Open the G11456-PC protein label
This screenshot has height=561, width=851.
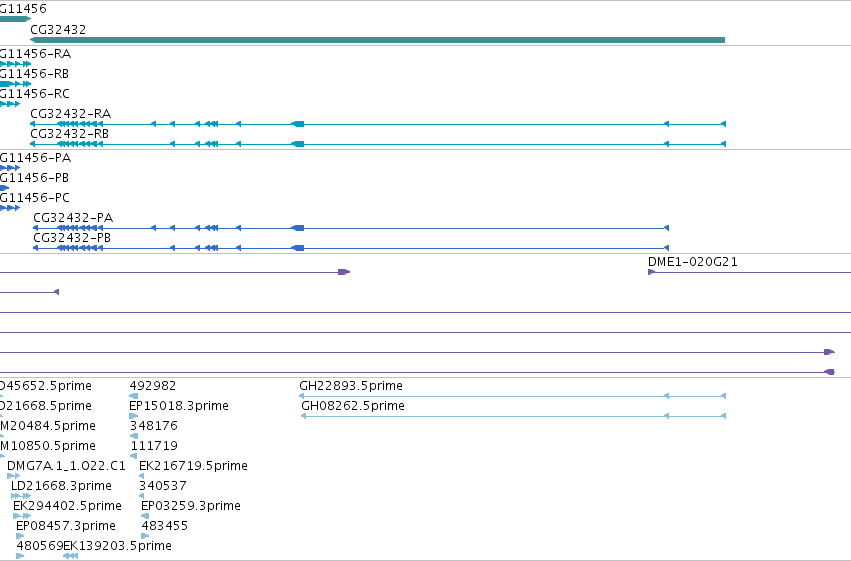35,198
